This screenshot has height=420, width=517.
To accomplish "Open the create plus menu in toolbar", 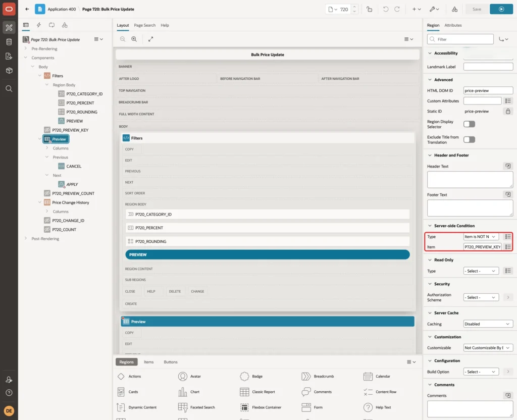I will tap(417, 9).
